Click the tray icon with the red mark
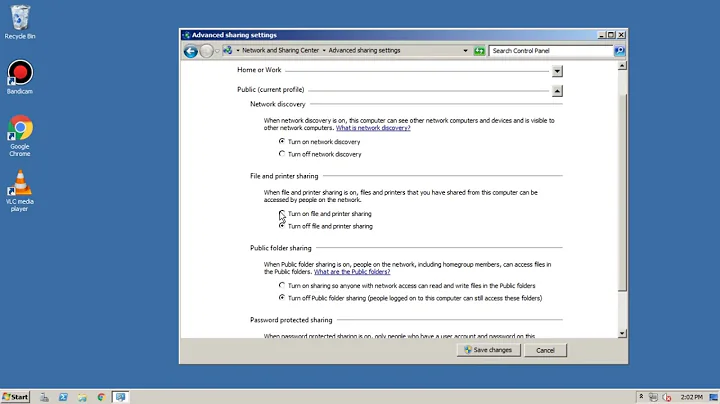The width and height of the screenshot is (720, 404). tap(667, 397)
